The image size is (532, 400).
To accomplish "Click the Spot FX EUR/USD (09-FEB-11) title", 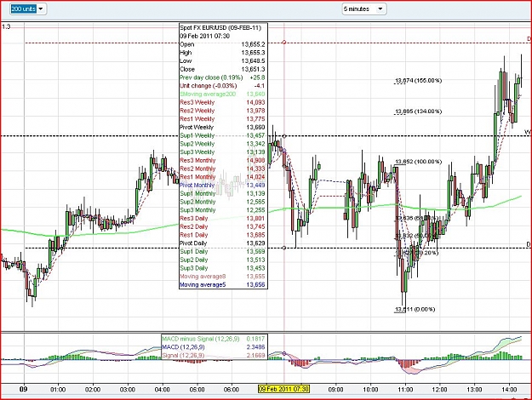I will (220, 28).
